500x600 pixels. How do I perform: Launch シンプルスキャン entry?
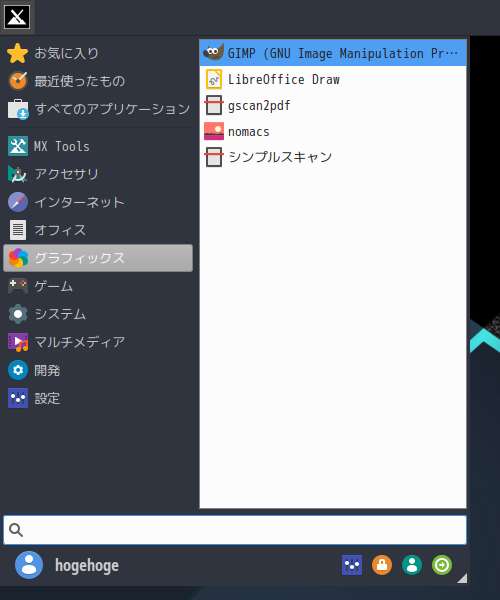pyautogui.click(x=333, y=157)
